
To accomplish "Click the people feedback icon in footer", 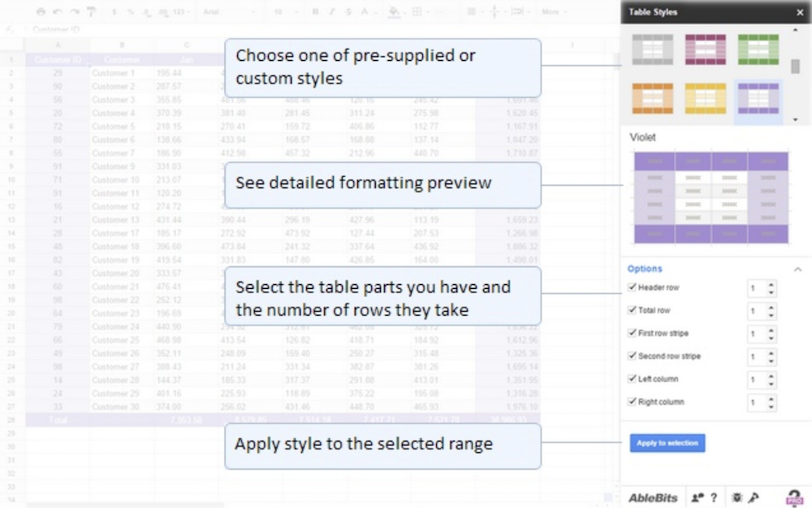I will 697,497.
